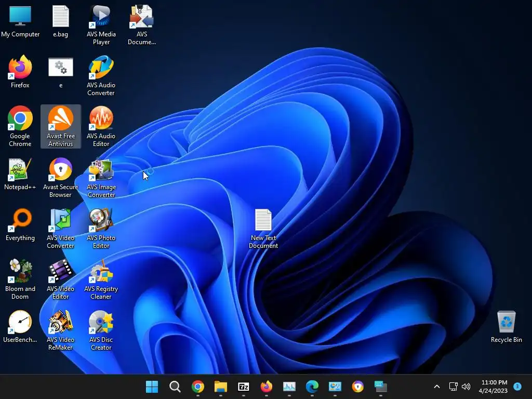Open the Windows Start menu
Viewport: 532px width, 399px height.
click(152, 387)
